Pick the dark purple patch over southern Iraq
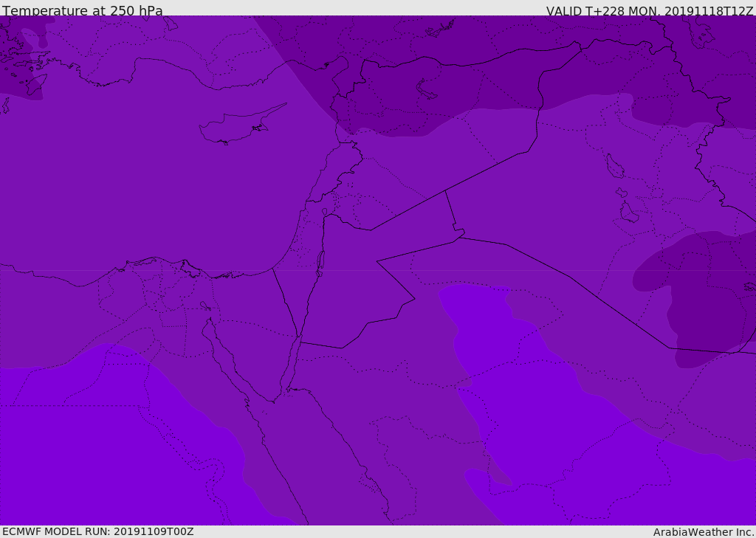 (x=701, y=295)
